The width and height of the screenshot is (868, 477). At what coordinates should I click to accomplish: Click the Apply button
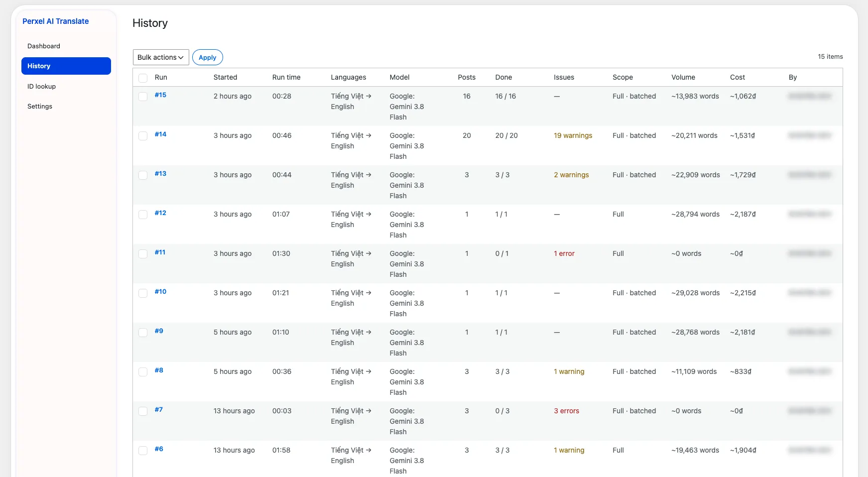(207, 57)
